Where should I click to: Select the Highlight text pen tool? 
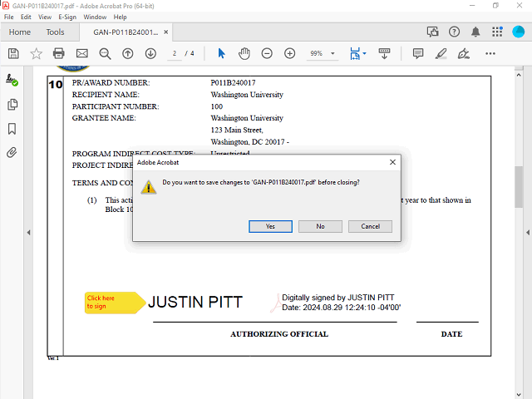point(441,53)
